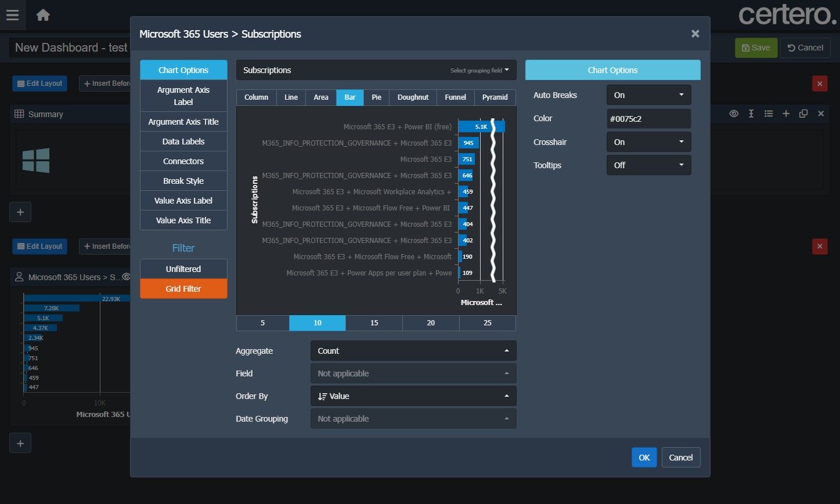Viewport: 840px width, 504px height.
Task: Select the Bar chart type
Action: 350,97
